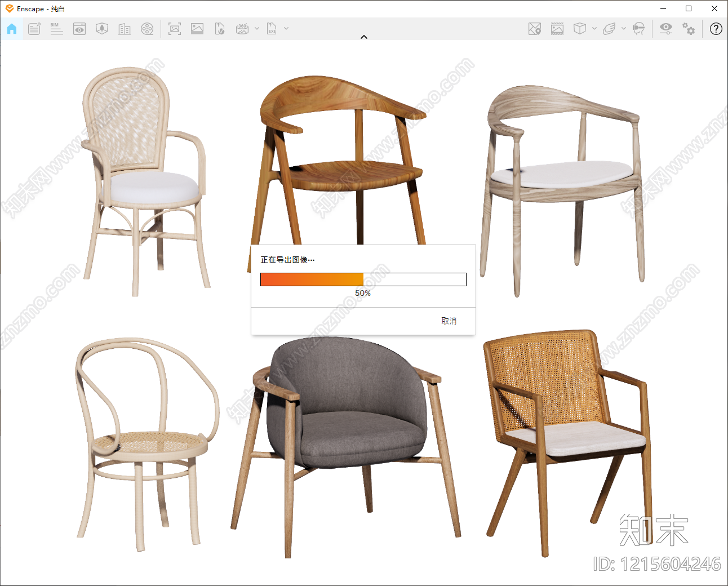
Task: Toggle the VR headset mode
Action: (638, 29)
